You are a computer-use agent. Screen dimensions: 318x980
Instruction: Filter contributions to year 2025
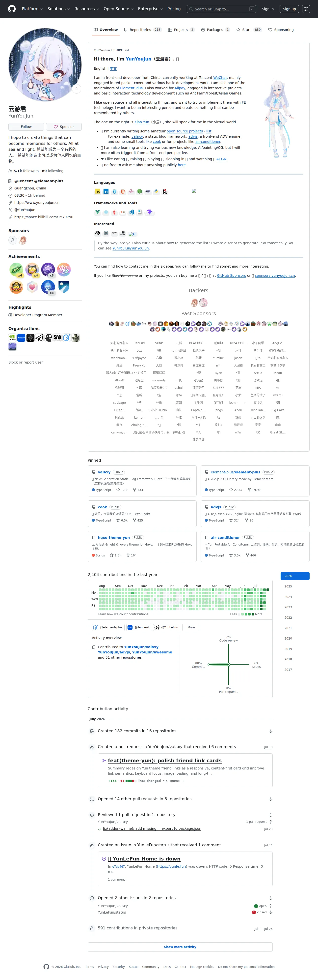point(295,586)
